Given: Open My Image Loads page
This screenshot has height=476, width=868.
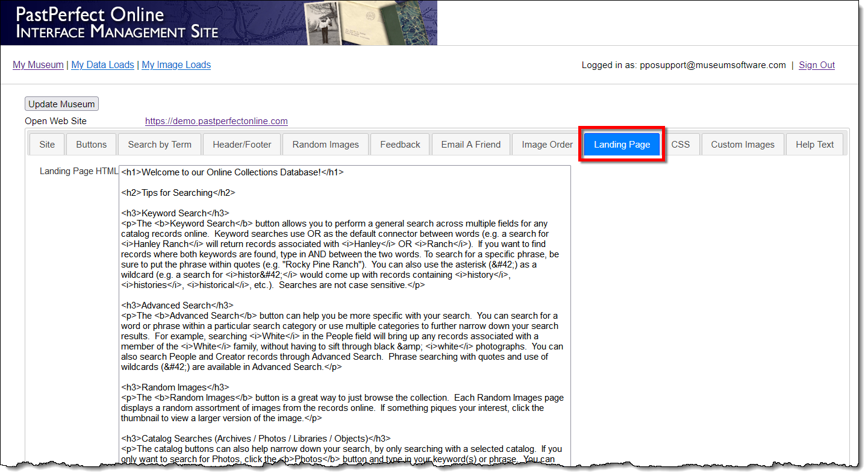Looking at the screenshot, I should [x=176, y=65].
